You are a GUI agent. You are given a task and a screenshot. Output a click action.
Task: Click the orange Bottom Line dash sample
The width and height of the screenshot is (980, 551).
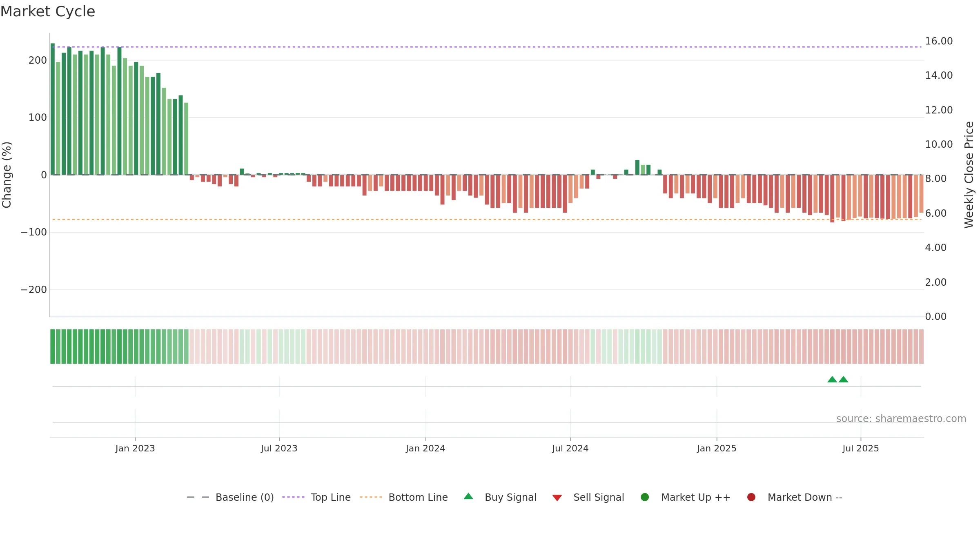point(371,497)
